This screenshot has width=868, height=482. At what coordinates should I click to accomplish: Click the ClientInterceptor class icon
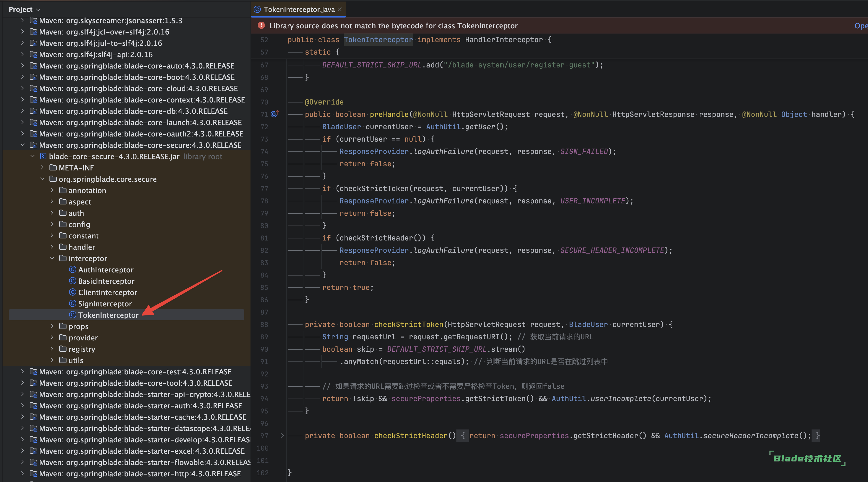pos(72,292)
